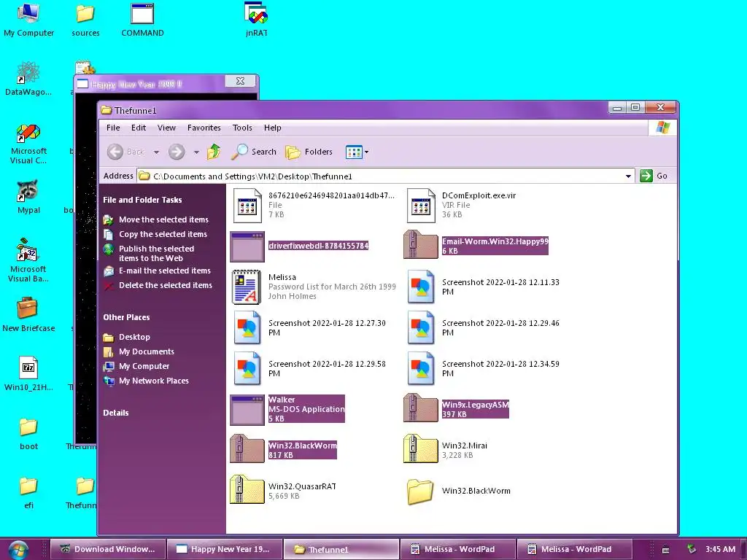Viewport: 747px width, 560px height.
Task: Open the View menu
Action: tap(167, 128)
